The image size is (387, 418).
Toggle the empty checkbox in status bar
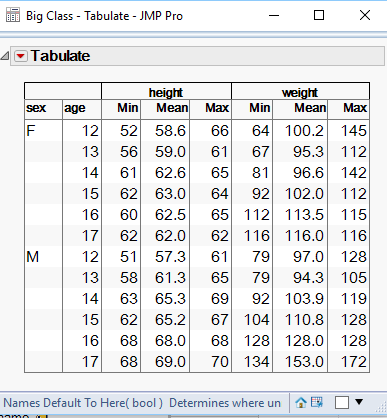pos(342,403)
